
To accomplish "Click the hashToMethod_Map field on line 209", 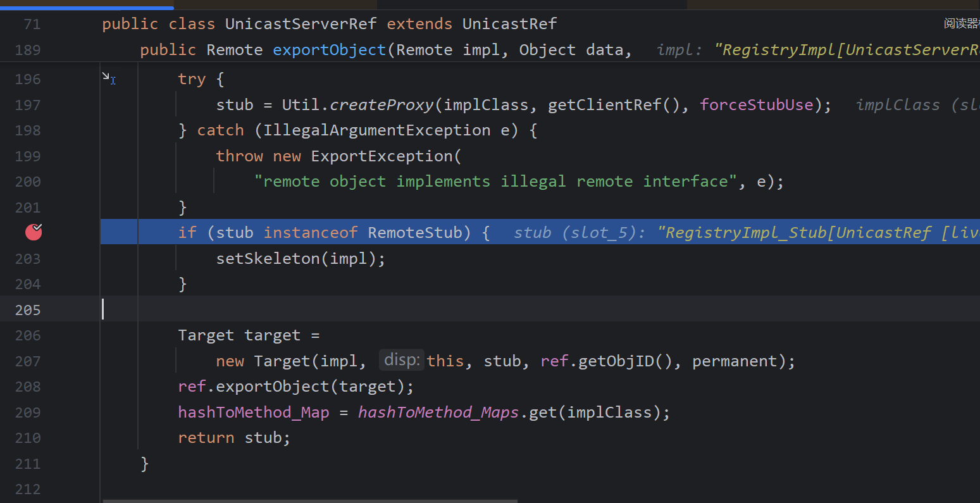I will click(254, 413).
